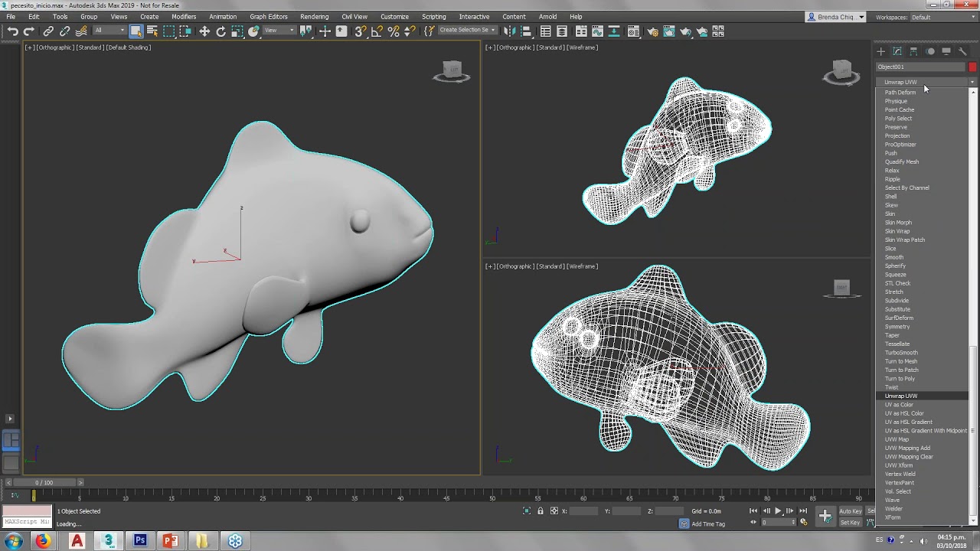This screenshot has width=980, height=551.
Task: Open the Render Setup teapot icon
Action: 652,31
